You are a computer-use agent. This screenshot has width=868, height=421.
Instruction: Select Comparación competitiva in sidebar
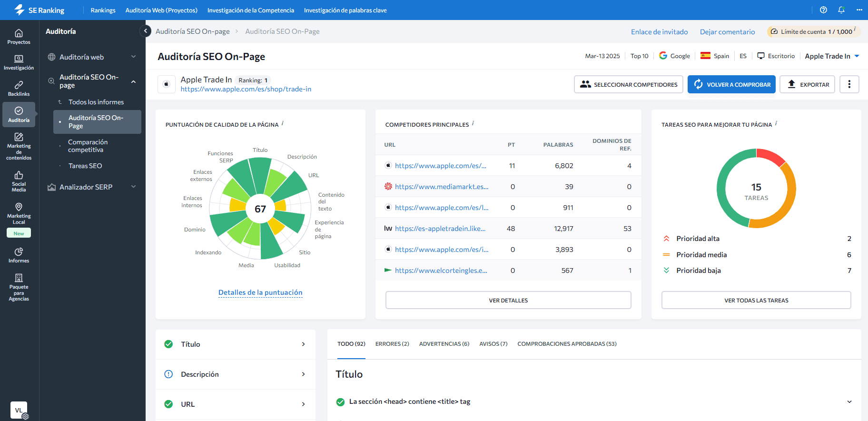(88, 146)
